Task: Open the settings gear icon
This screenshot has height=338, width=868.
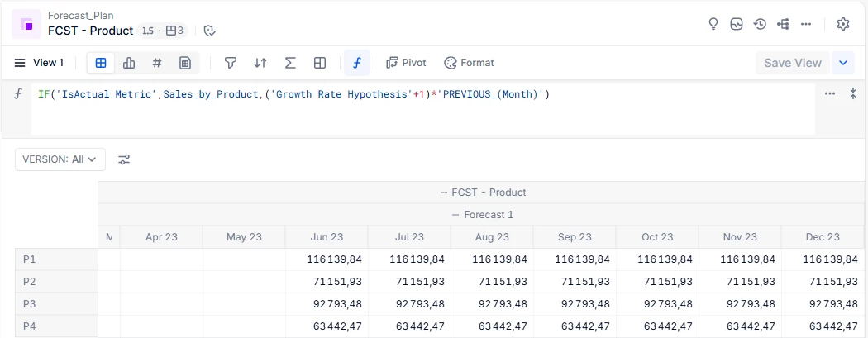Action: 843,24
